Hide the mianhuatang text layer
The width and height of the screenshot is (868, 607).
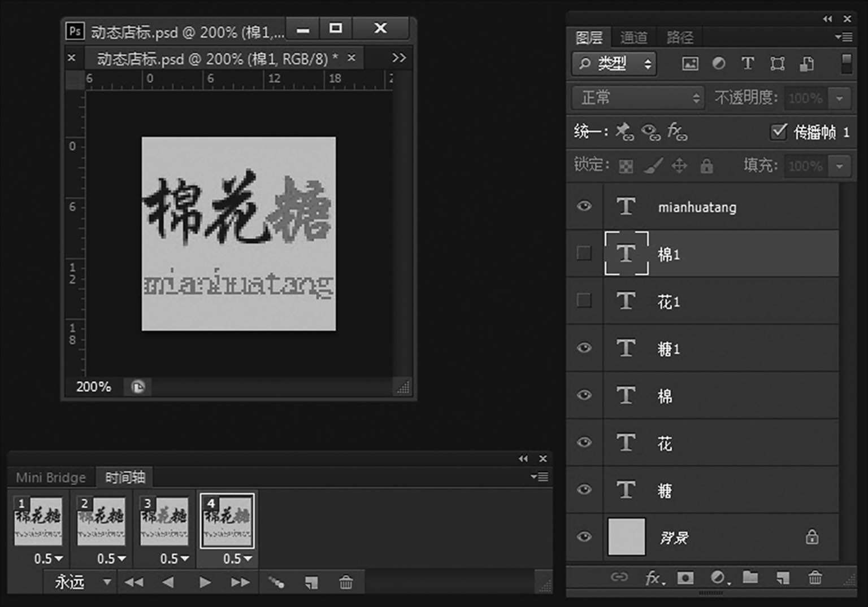(x=584, y=206)
